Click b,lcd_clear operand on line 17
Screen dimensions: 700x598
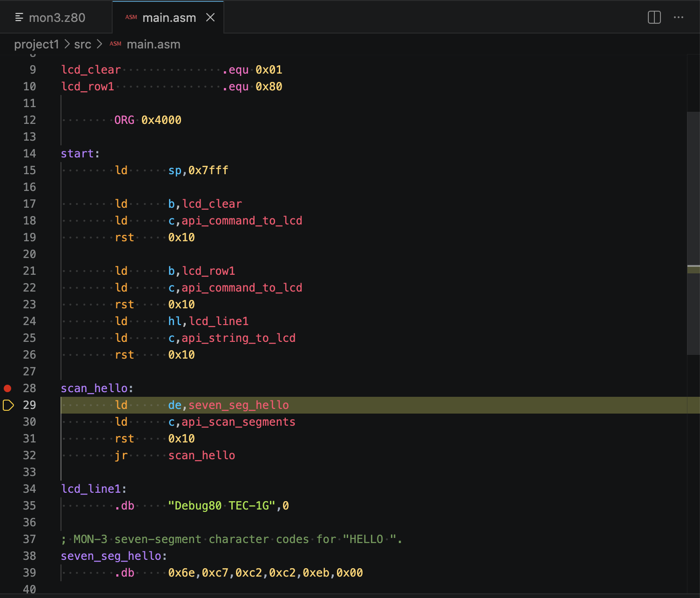[x=205, y=204]
